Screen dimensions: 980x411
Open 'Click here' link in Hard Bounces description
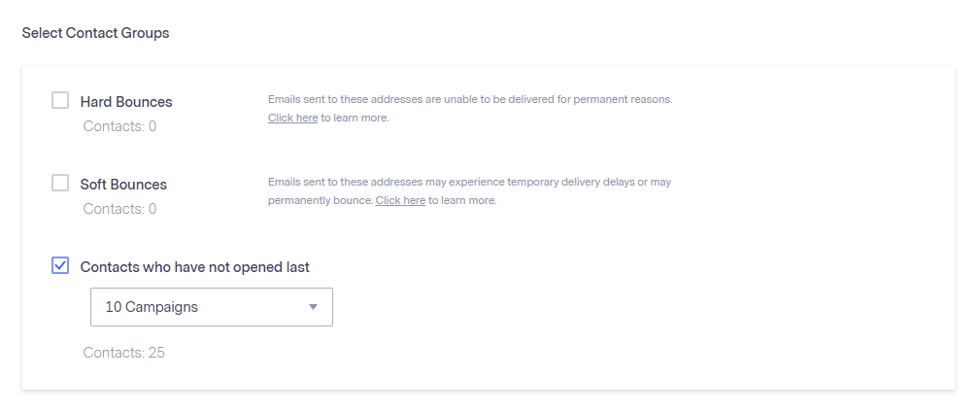click(292, 119)
